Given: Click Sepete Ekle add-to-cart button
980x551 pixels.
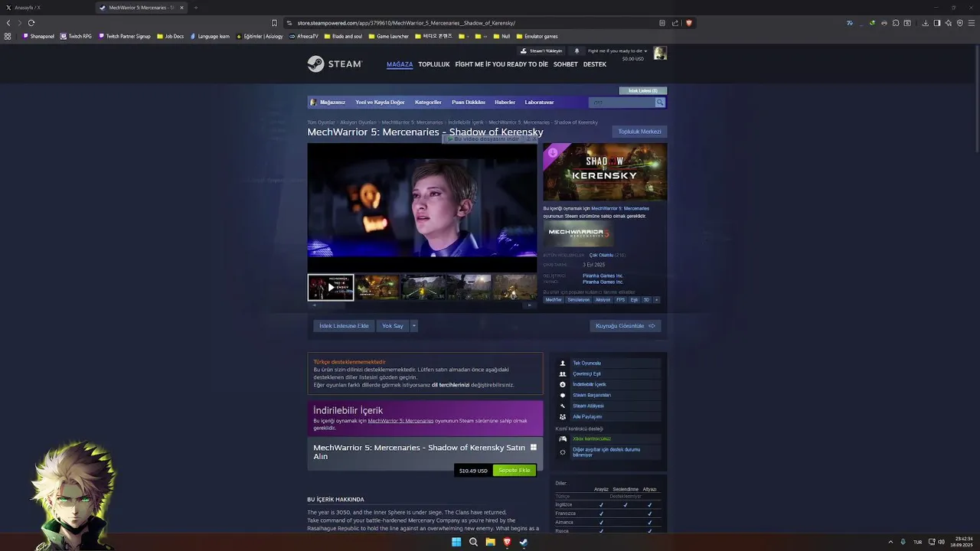Looking at the screenshot, I should click(x=514, y=471).
